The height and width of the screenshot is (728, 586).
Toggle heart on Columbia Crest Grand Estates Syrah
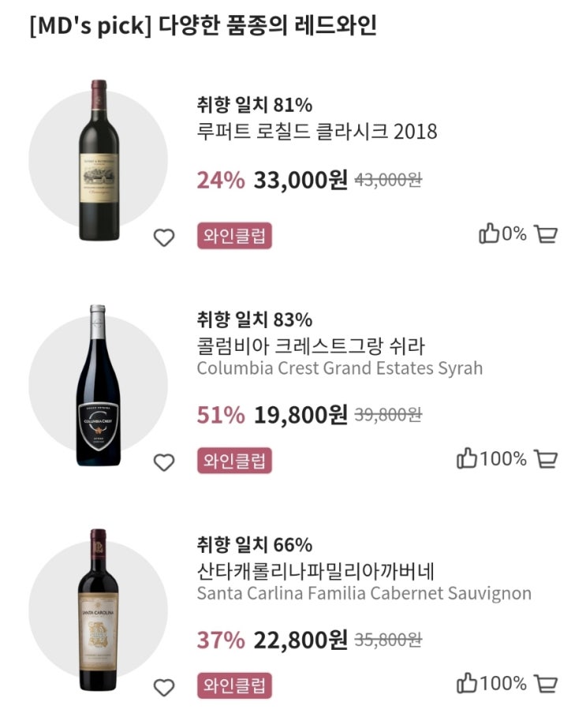tap(163, 462)
